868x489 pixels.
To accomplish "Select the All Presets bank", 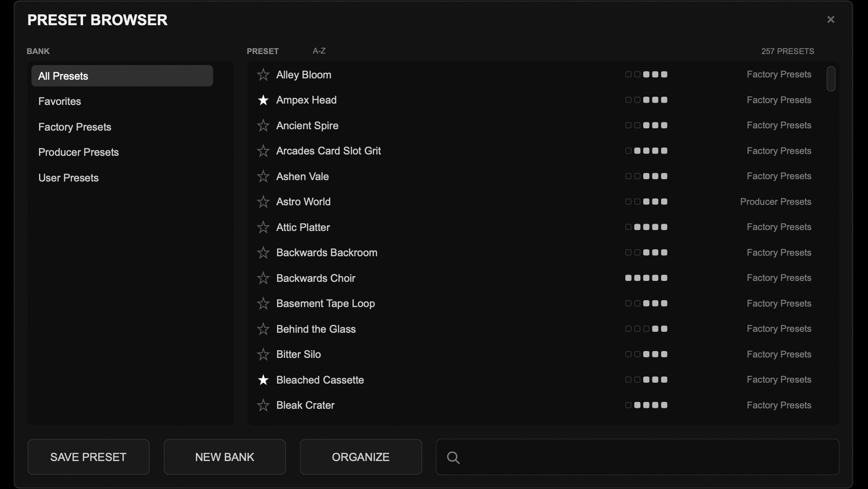I will [x=122, y=76].
